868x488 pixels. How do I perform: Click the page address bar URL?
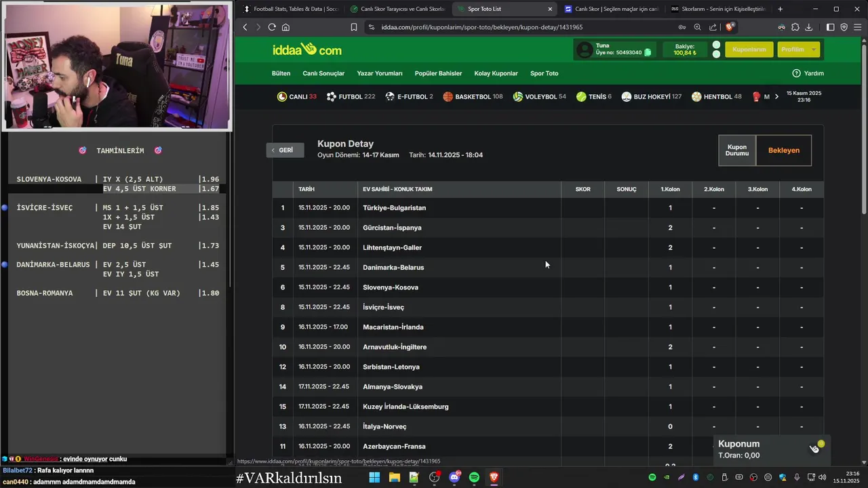point(482,27)
